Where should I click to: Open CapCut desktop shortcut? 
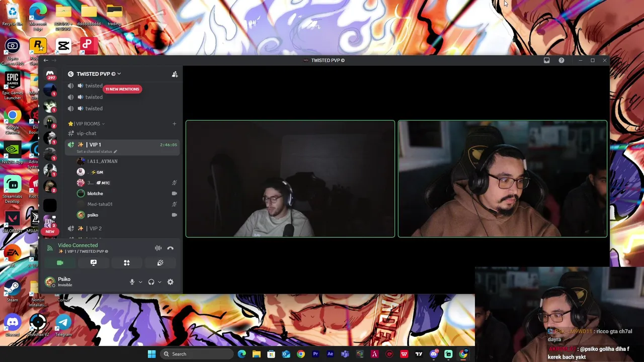pyautogui.click(x=63, y=46)
